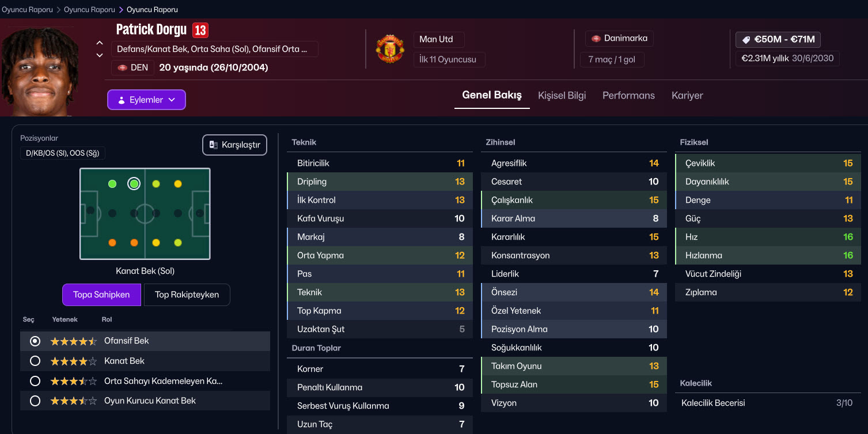
Task: Click the Manchester United club crest
Action: [x=390, y=49]
